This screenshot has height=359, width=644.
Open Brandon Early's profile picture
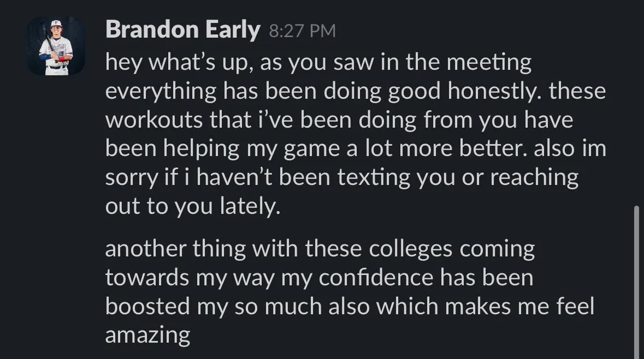56,46
